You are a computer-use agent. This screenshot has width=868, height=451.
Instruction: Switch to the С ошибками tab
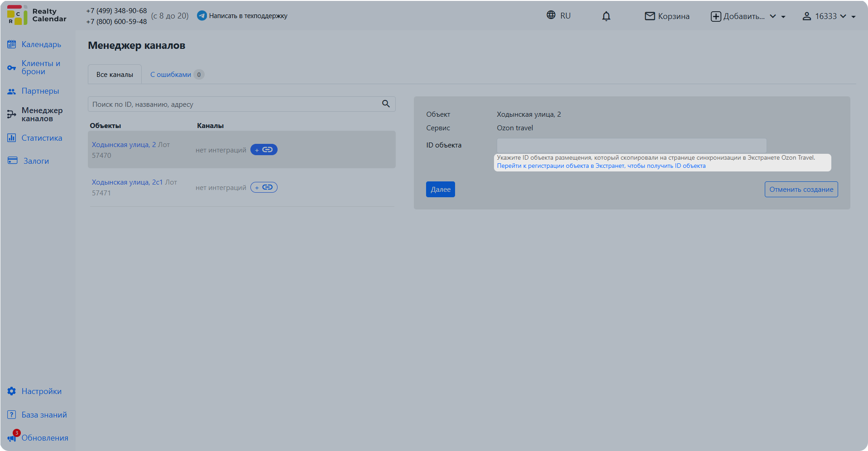[177, 75]
